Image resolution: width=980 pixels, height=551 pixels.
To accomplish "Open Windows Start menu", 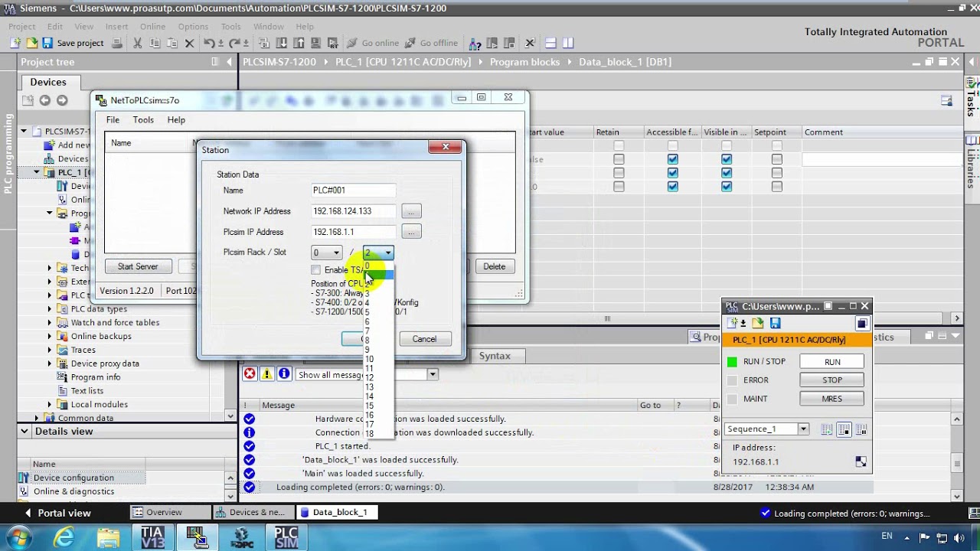I will 18,537.
